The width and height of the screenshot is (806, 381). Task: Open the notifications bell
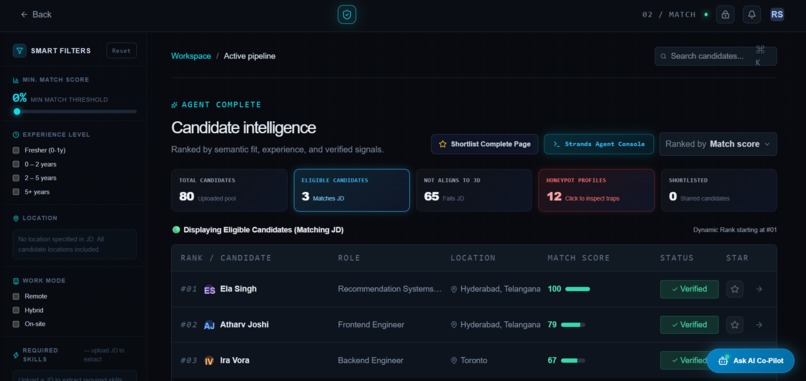(752, 14)
